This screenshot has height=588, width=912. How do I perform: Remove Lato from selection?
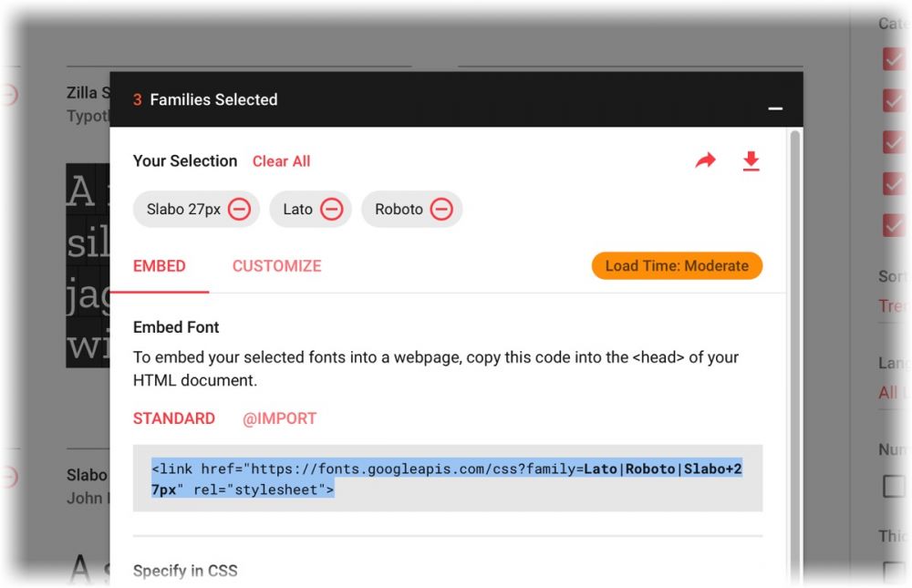pyautogui.click(x=332, y=209)
